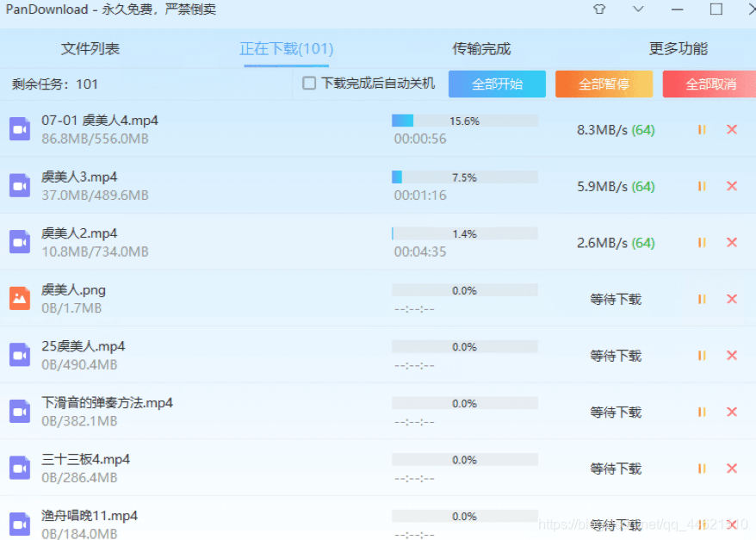Pause the 07-01虞美人4.mp4 download
The height and width of the screenshot is (540, 756).
tap(702, 129)
